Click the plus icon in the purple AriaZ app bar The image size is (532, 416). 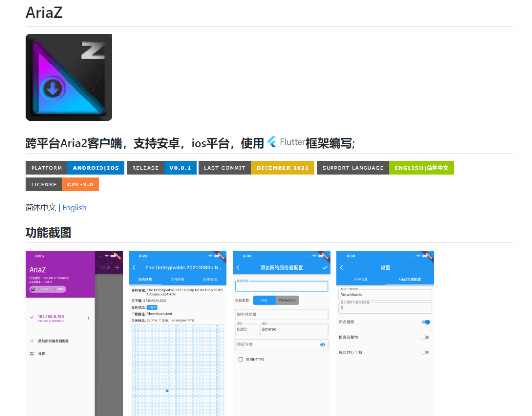tap(117, 268)
